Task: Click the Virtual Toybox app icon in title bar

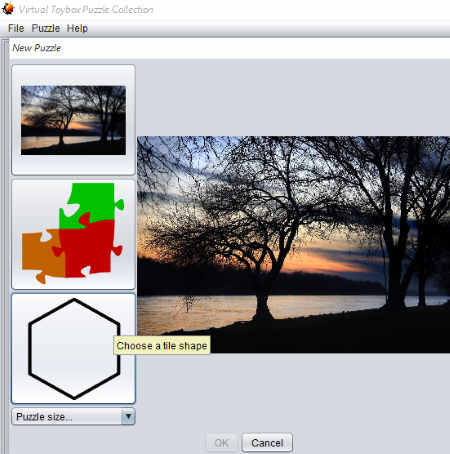Action: (8, 9)
